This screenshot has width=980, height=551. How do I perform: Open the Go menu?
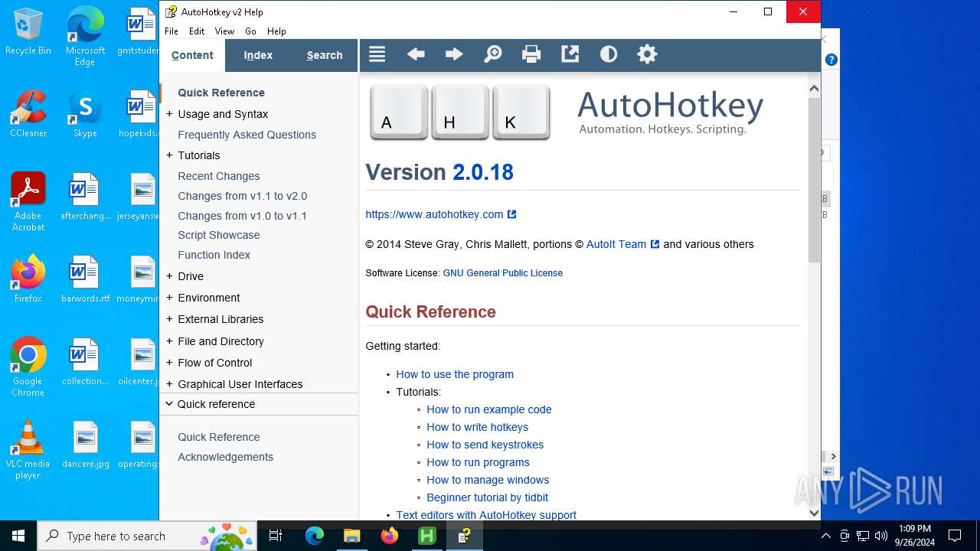(x=250, y=31)
